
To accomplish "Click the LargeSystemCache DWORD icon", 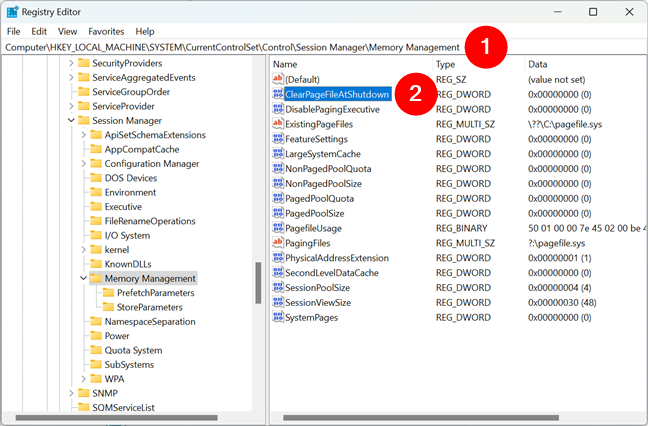I will [278, 153].
